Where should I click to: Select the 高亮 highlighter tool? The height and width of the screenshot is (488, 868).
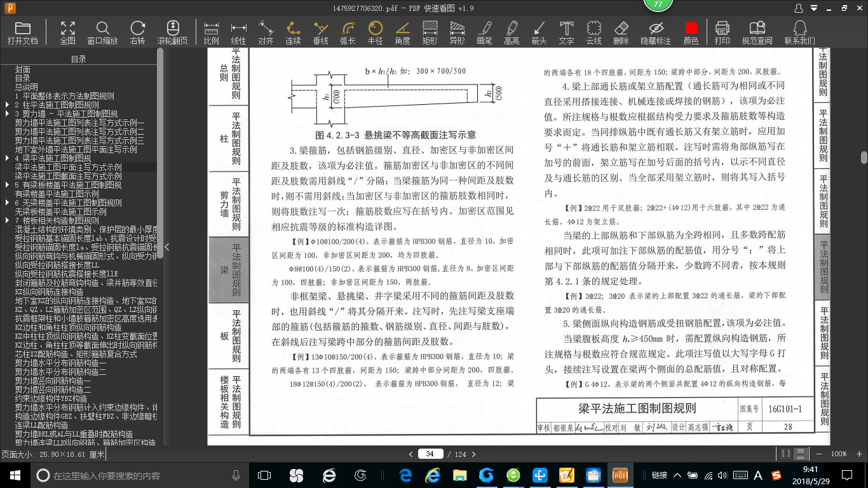point(512,32)
